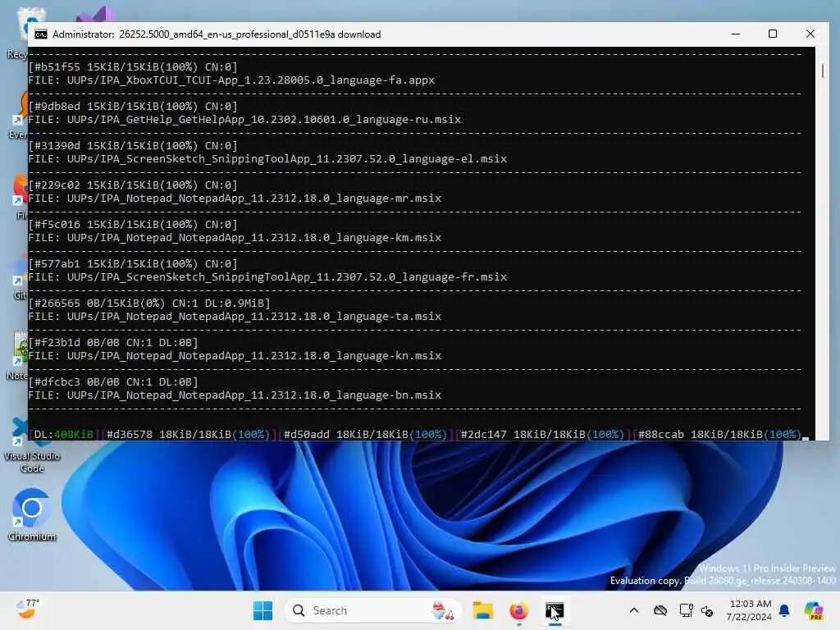Click the #dfcbc3 0B/0B progress line

pos(113,382)
